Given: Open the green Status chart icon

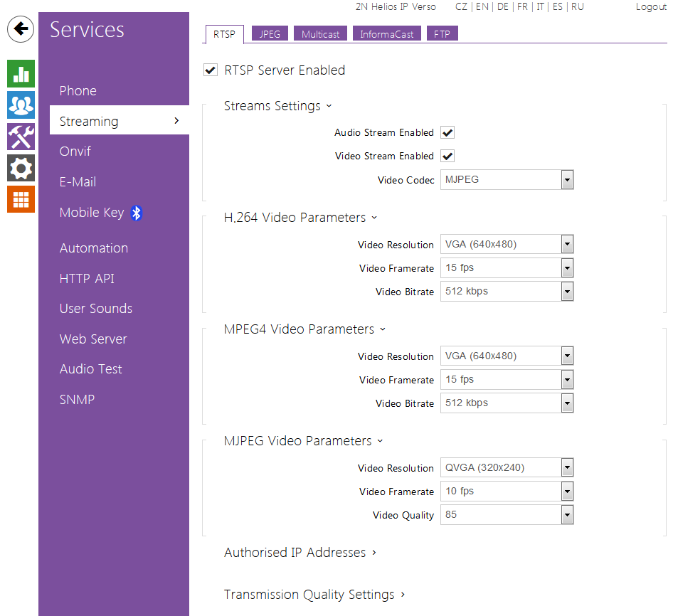Looking at the screenshot, I should 21,74.
